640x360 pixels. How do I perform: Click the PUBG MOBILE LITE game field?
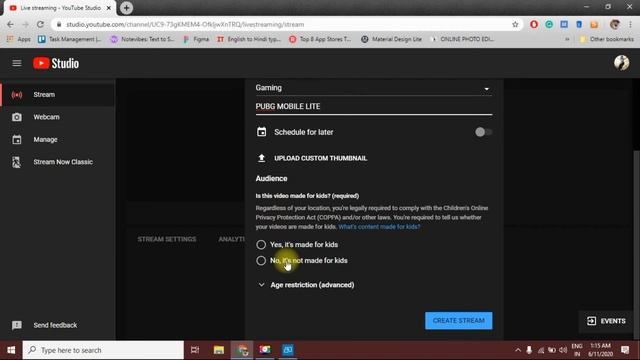click(x=373, y=107)
